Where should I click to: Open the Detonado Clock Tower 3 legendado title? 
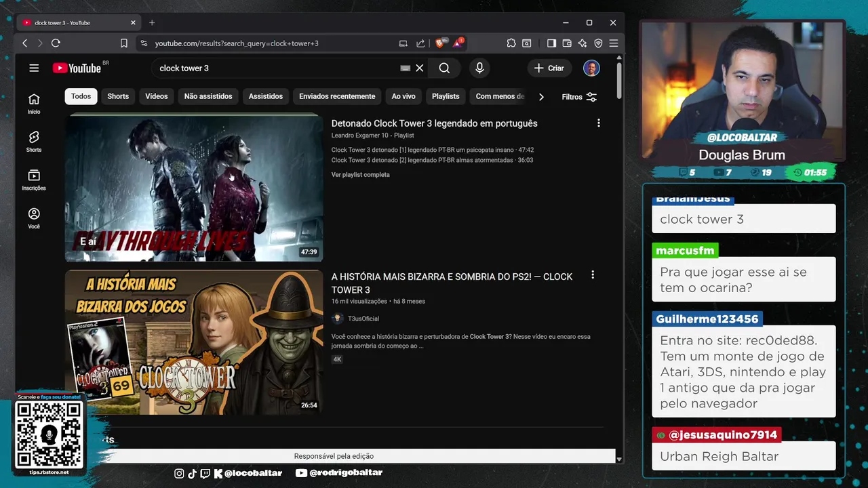[x=434, y=123]
